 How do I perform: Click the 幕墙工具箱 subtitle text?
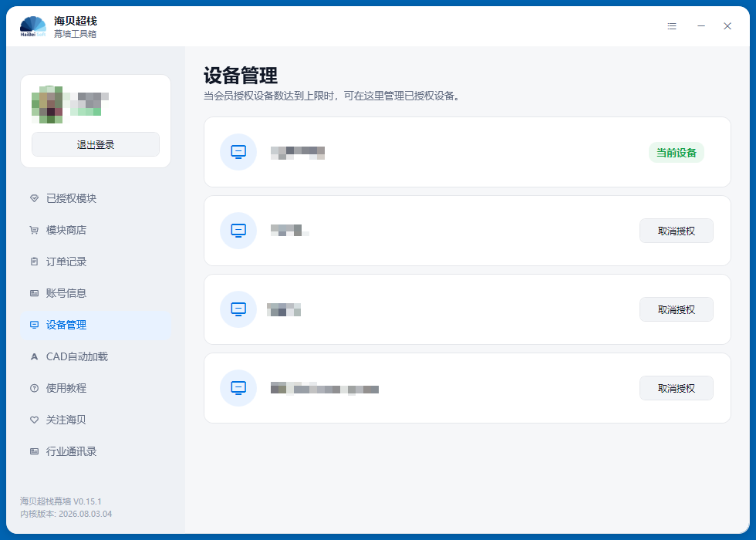pyautogui.click(x=76, y=34)
